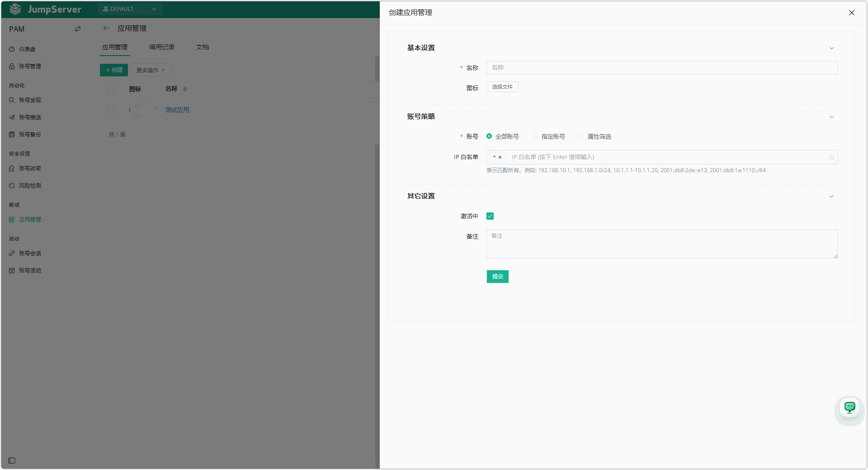This screenshot has width=868, height=470.
Task: Clear the IP 白名单 field with circle icon
Action: [x=831, y=157]
